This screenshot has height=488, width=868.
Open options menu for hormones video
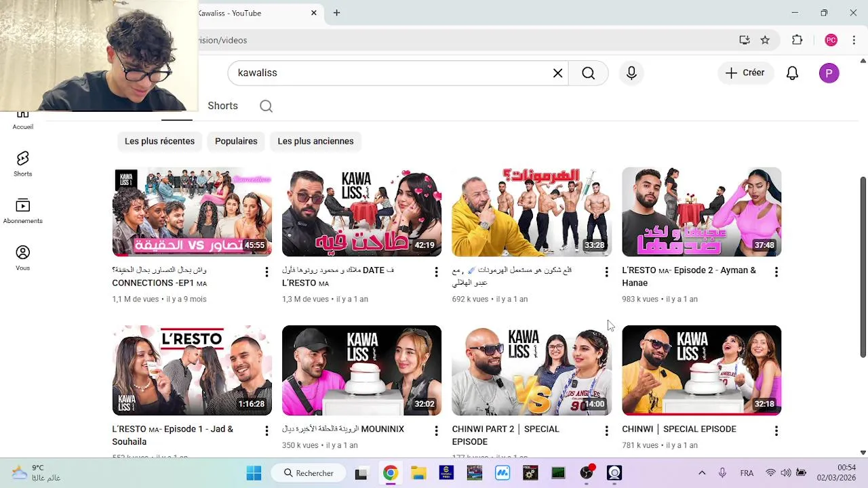click(606, 272)
